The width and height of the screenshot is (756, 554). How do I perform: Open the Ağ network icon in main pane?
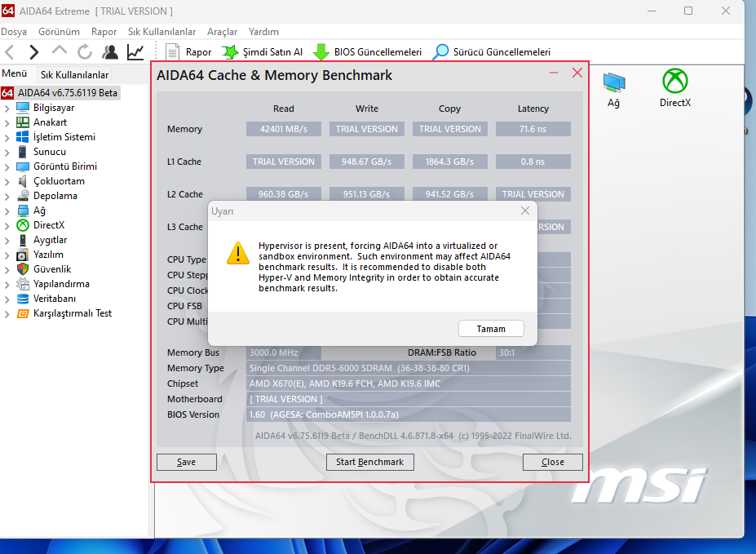614,82
